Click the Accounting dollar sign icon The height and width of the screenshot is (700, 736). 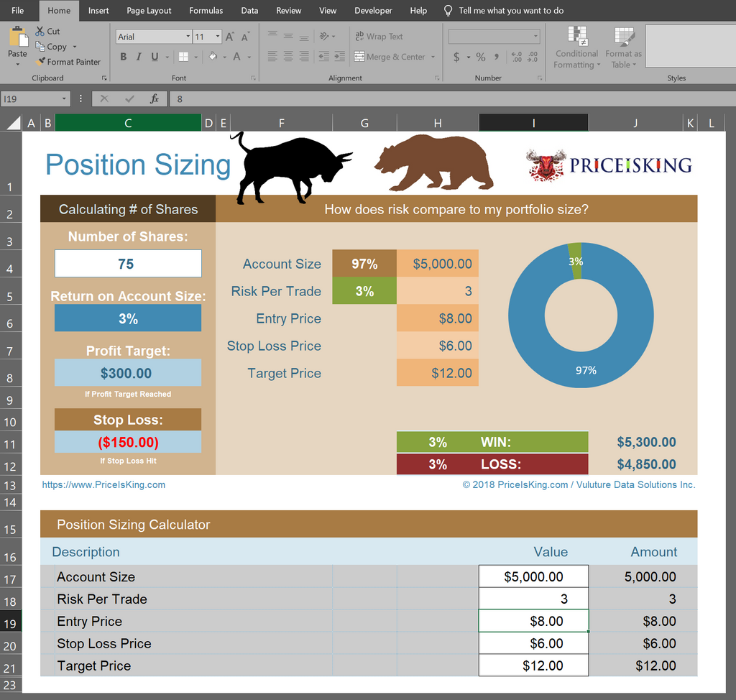(x=456, y=57)
